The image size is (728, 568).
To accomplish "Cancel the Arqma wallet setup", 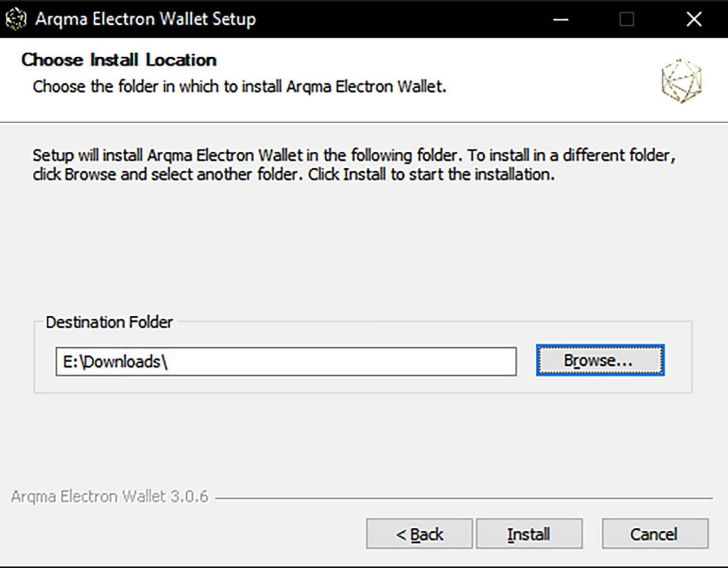I will pyautogui.click(x=655, y=534).
